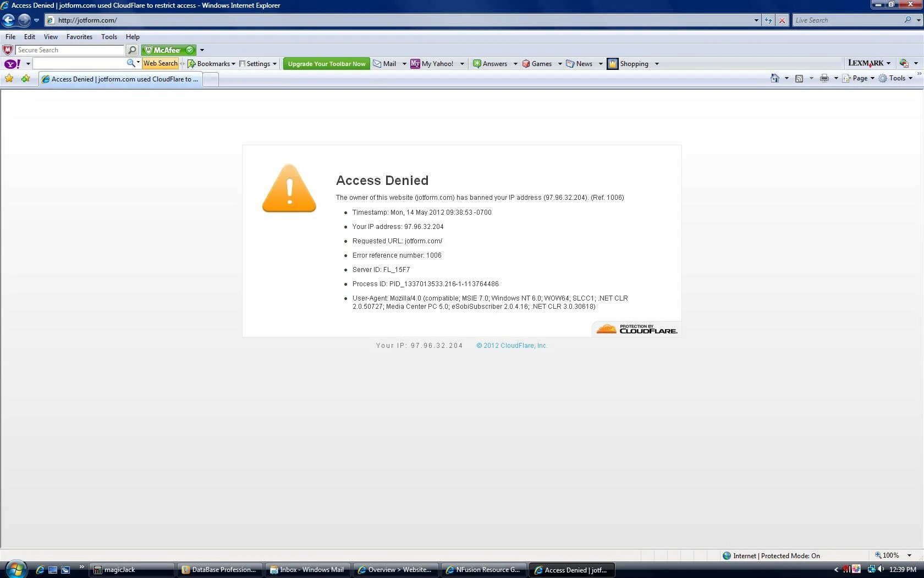
Task: Click the McAfee Secure Search magnifier button
Action: click(132, 50)
